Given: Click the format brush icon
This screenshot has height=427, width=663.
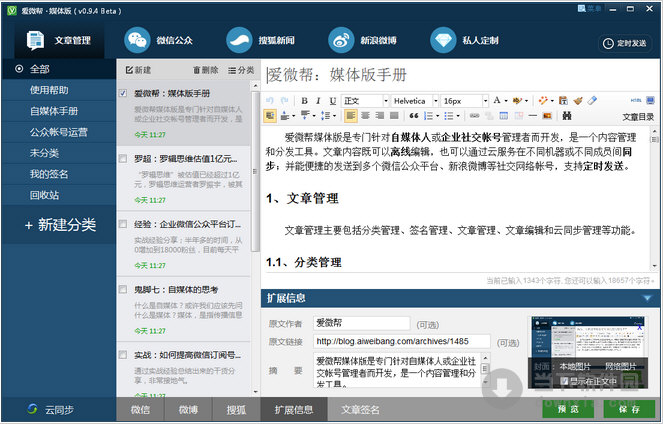Looking at the screenshot, I should pyautogui.click(x=578, y=101).
